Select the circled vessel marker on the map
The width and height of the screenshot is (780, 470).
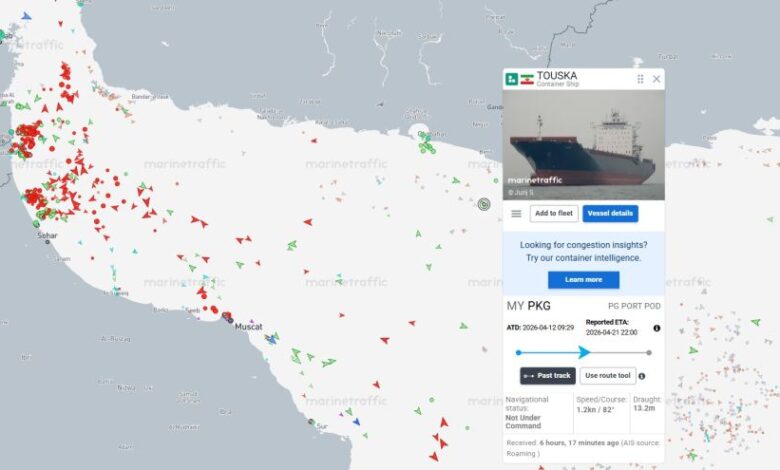(484, 204)
